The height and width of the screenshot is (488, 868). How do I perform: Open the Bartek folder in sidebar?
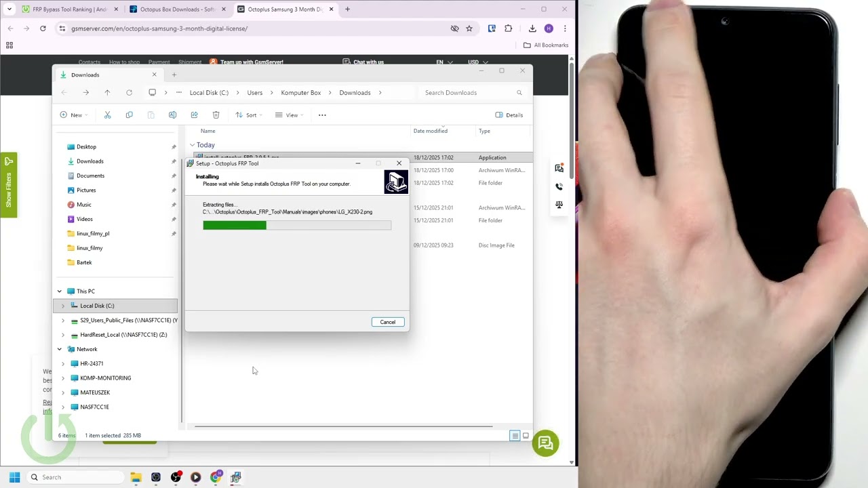[x=84, y=262]
